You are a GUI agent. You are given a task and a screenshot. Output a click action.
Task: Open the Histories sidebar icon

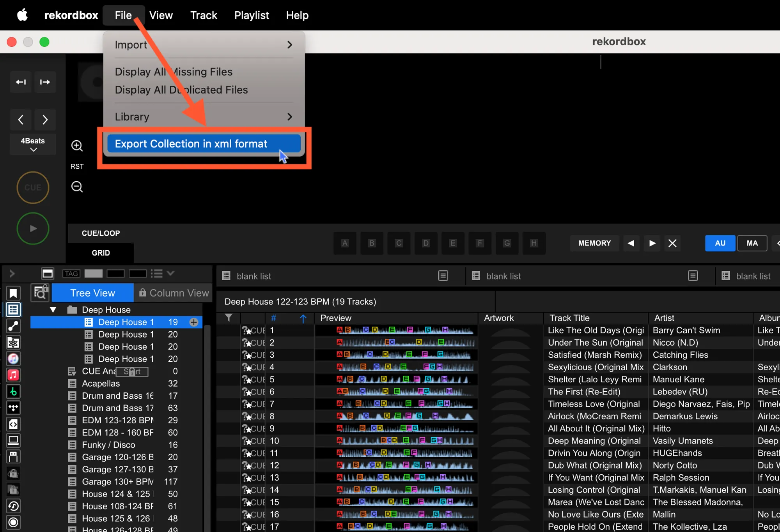(x=13, y=506)
